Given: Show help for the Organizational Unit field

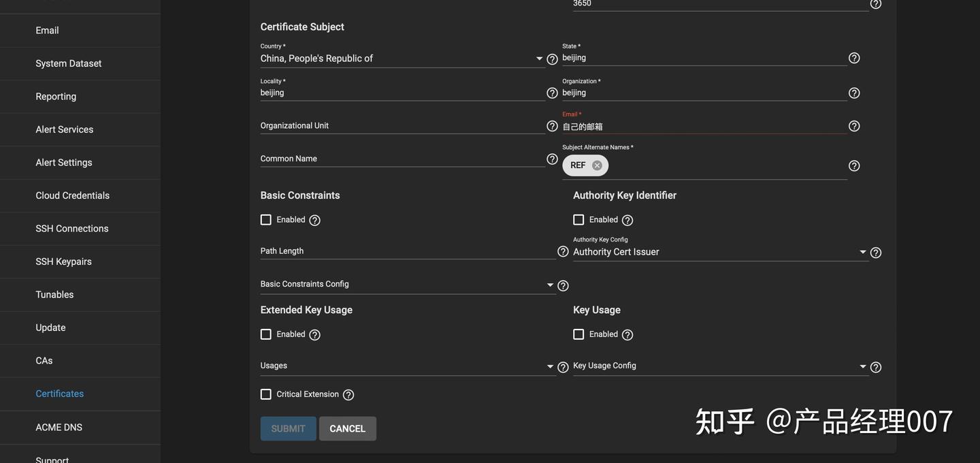Looking at the screenshot, I should 552,126.
